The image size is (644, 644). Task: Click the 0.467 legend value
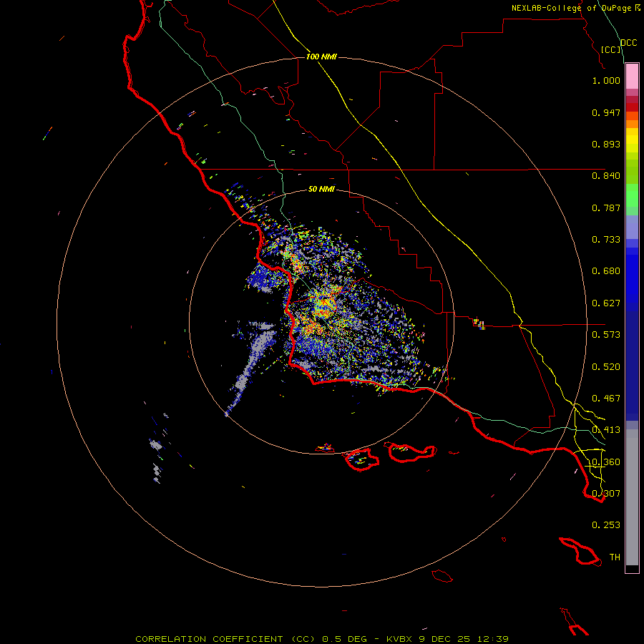[606, 399]
